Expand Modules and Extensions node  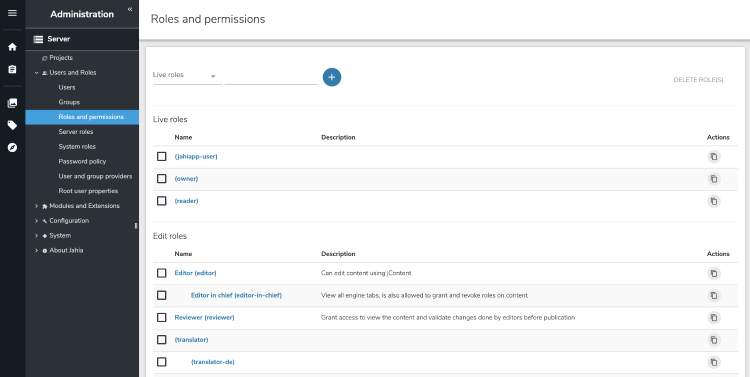pos(36,206)
